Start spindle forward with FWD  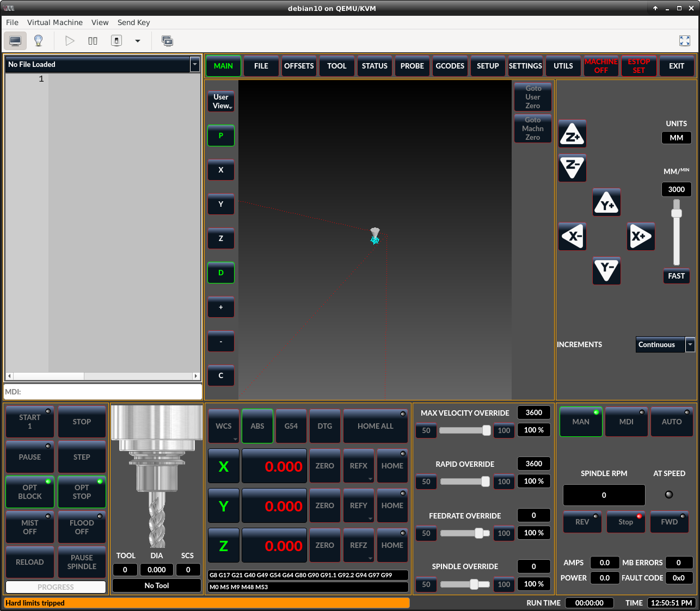[x=669, y=522]
